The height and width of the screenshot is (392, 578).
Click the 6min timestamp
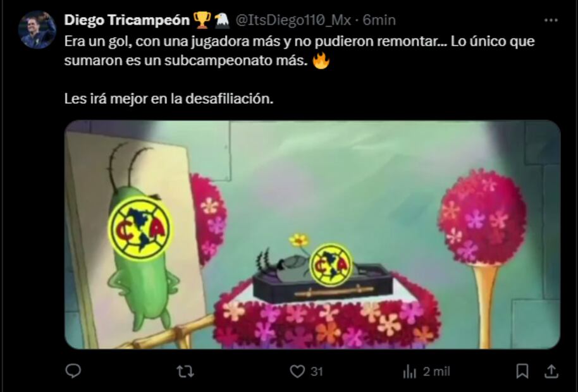379,20
